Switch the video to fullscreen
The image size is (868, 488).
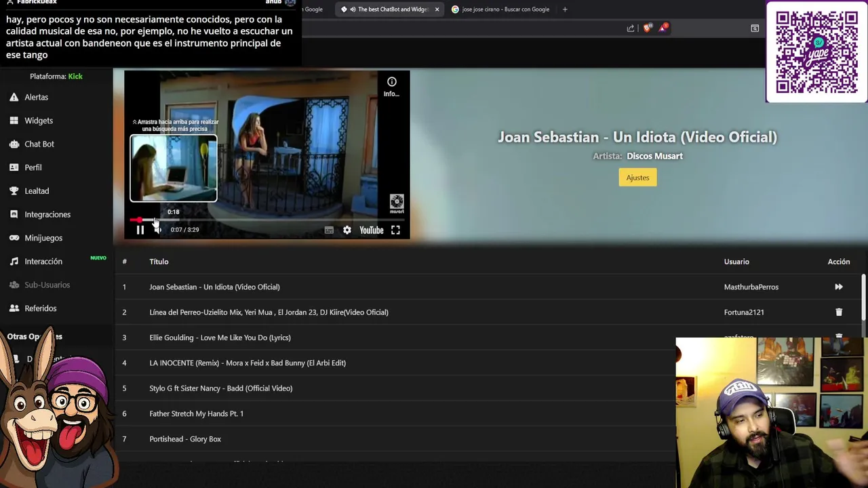tap(395, 230)
